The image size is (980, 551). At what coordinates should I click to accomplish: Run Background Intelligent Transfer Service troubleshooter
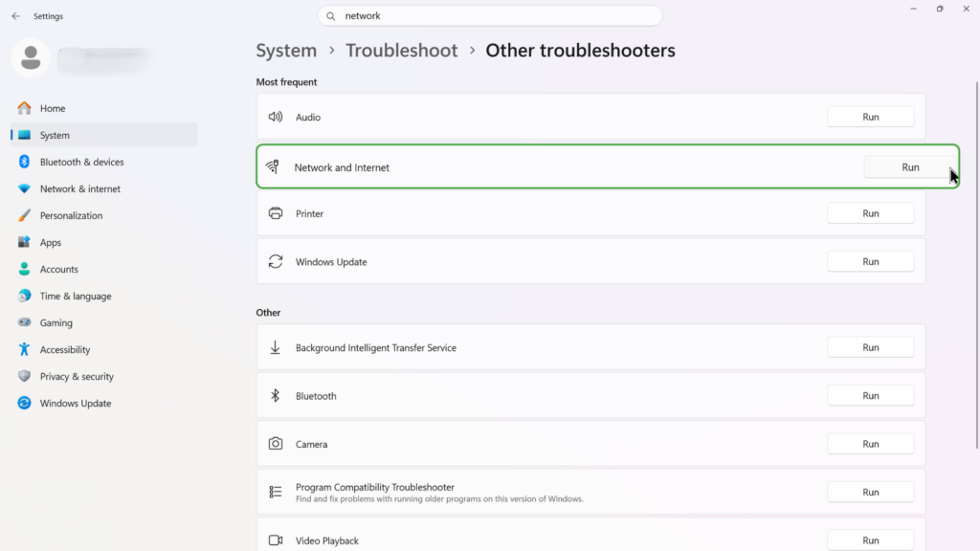tap(871, 347)
